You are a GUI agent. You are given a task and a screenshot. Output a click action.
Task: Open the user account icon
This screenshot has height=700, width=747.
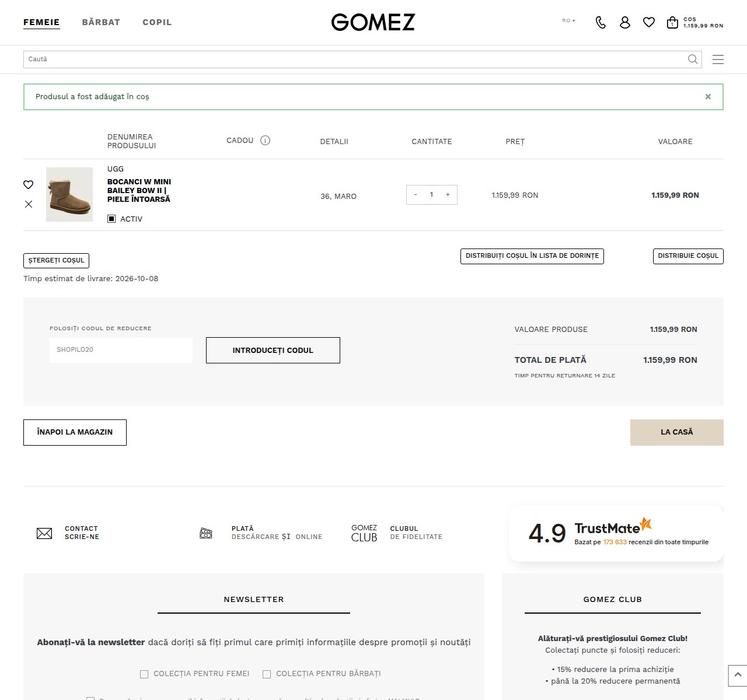tap(625, 23)
